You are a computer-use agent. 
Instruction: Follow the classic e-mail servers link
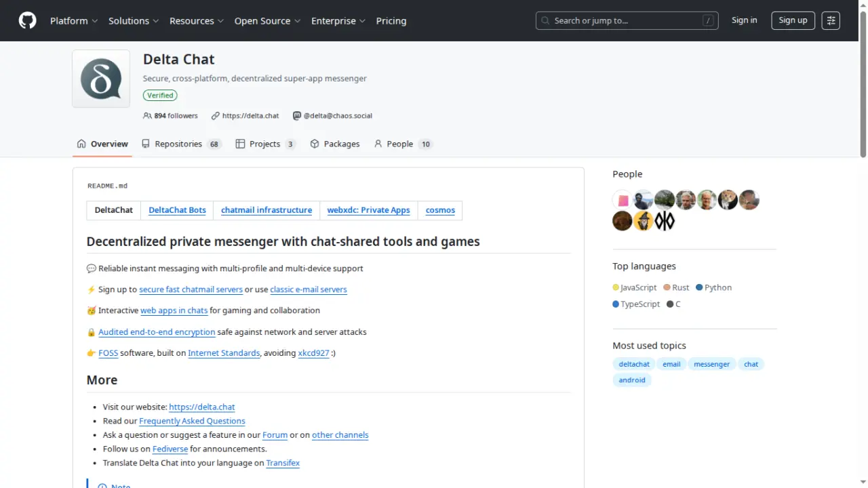point(309,289)
